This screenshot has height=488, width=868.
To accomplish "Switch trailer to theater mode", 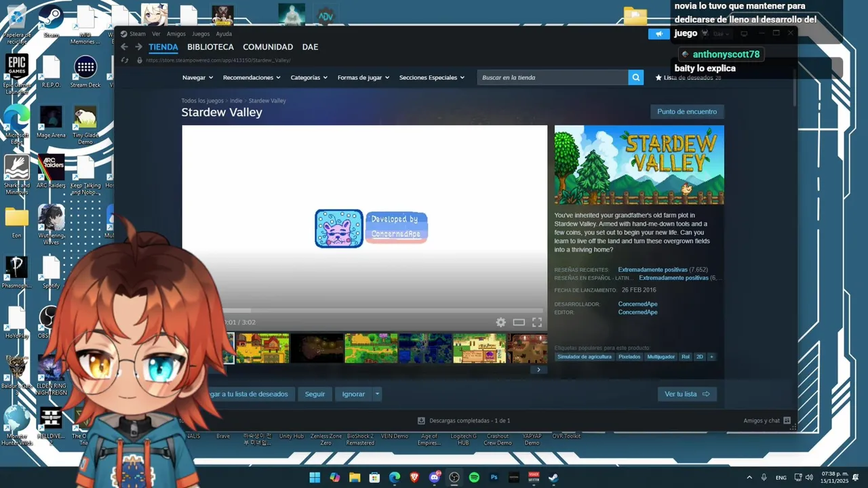I will coord(519,323).
